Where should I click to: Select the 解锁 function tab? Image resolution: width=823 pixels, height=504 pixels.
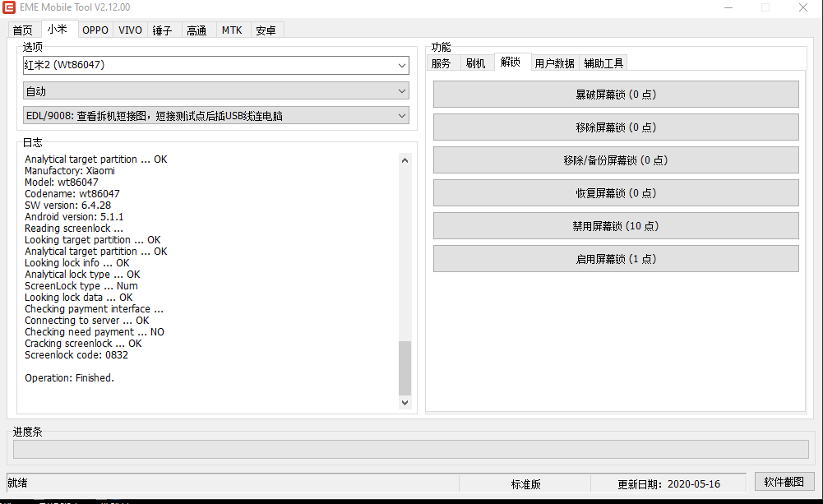pos(511,62)
